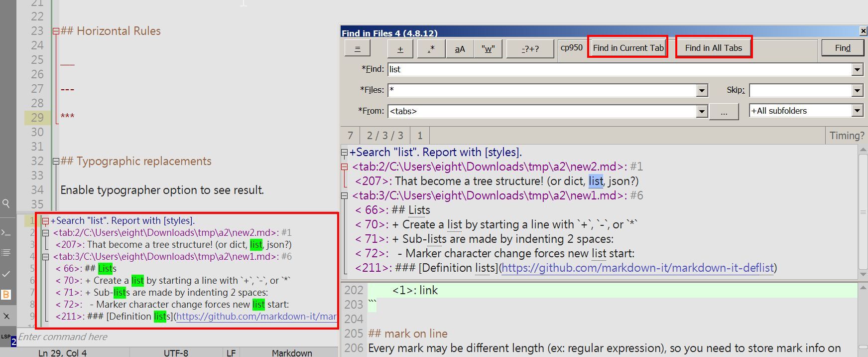This screenshot has height=357, width=868.
Task: Click the Find in All Tabs button
Action: coord(713,48)
